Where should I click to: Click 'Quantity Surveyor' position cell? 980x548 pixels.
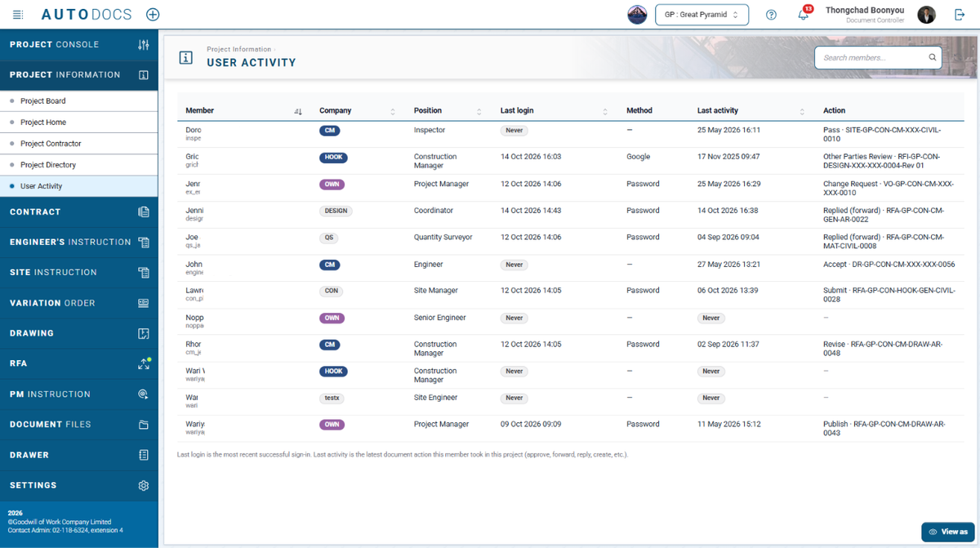pos(443,238)
